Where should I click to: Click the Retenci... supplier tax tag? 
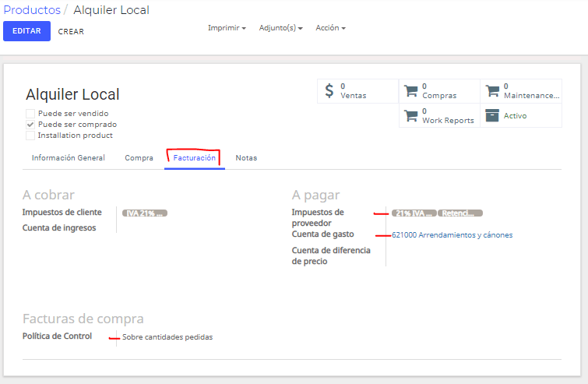460,213
